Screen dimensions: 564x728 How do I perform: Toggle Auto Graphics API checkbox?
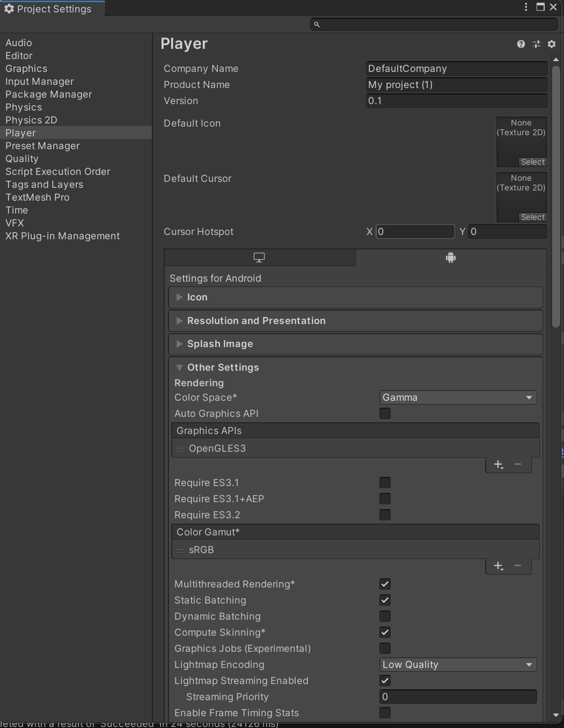(x=385, y=413)
